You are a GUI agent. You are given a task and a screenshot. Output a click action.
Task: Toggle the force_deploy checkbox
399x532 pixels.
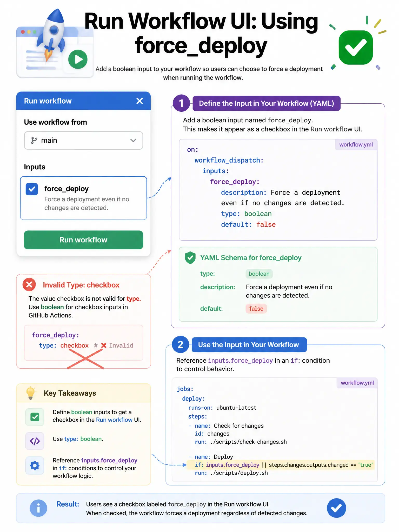click(32, 189)
